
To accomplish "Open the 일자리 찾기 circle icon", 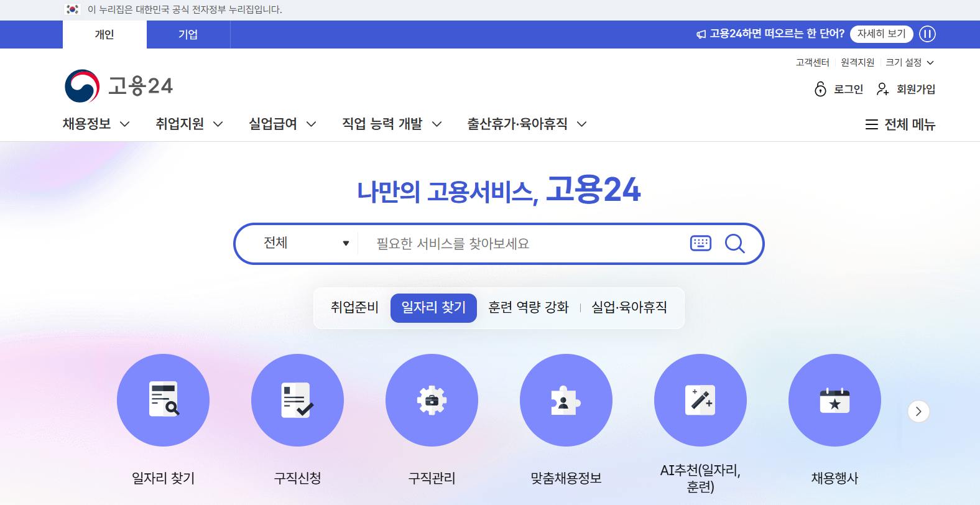I will (163, 400).
